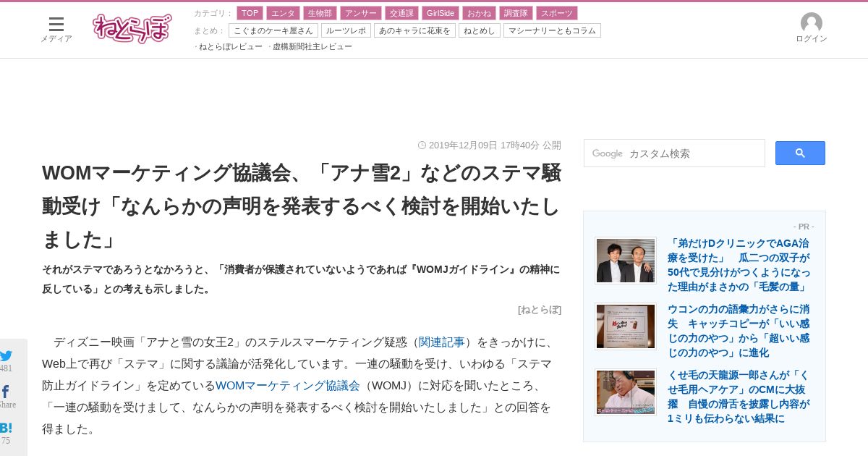Click the article headline WOMマーケティング協議会

point(302,206)
